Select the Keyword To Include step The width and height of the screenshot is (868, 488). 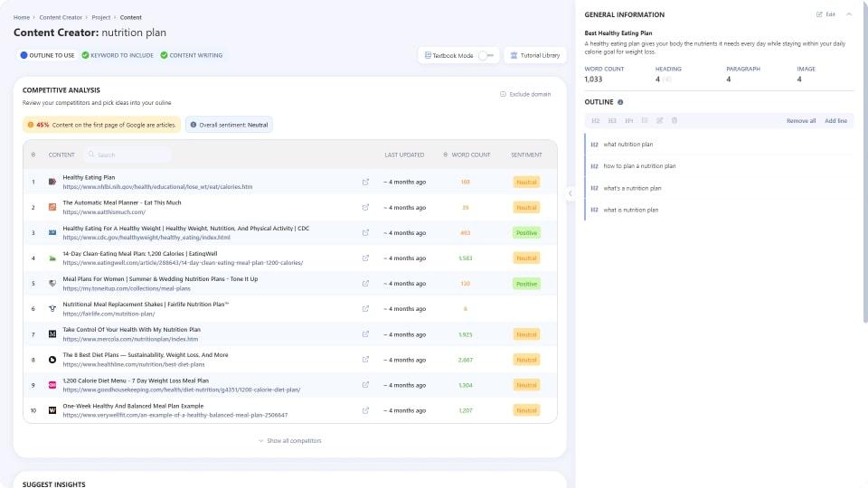117,55
